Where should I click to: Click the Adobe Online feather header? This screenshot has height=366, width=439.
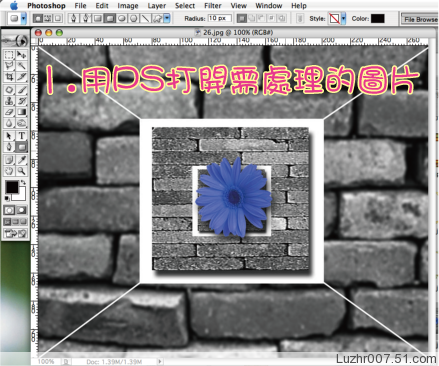(x=15, y=40)
